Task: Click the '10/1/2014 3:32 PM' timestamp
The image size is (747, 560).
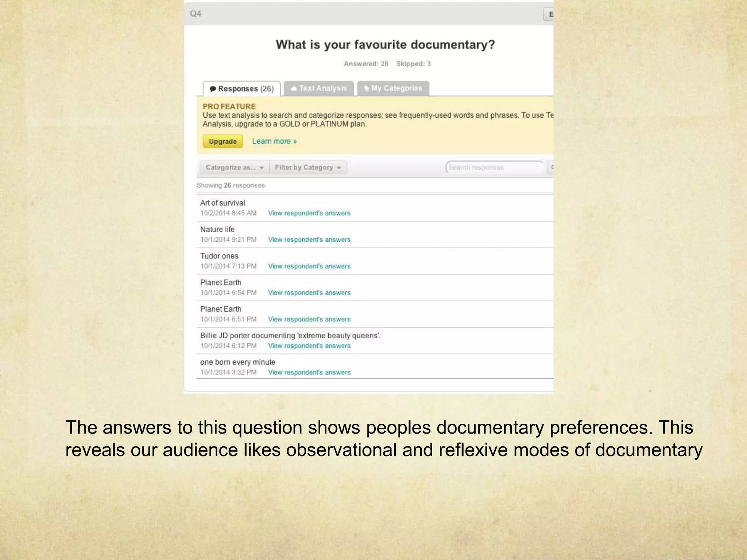Action: (x=228, y=372)
